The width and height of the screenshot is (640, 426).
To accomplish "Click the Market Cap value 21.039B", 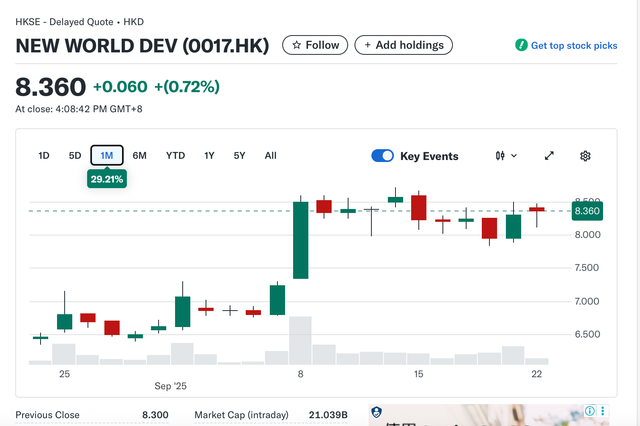I will coord(328,415).
